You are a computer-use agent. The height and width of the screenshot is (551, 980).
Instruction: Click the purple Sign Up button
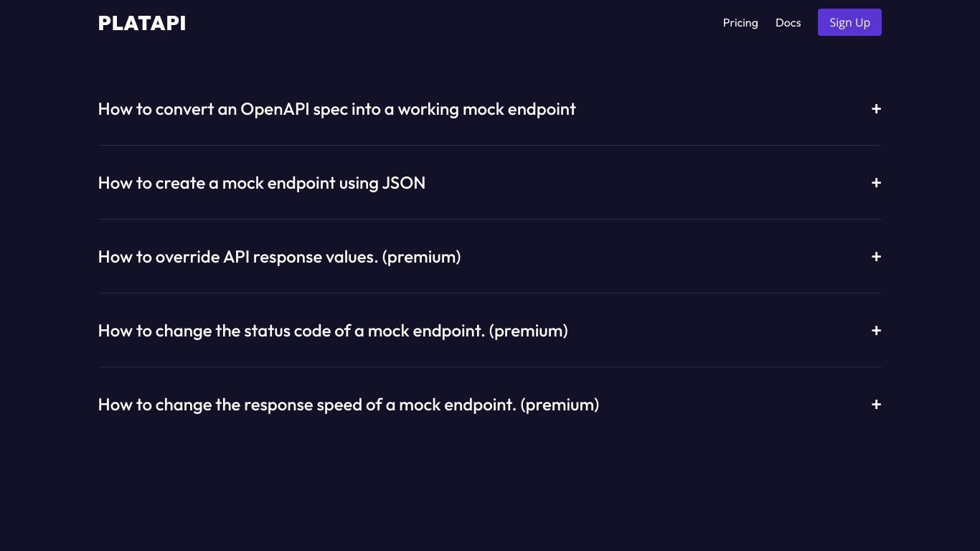pyautogui.click(x=849, y=22)
